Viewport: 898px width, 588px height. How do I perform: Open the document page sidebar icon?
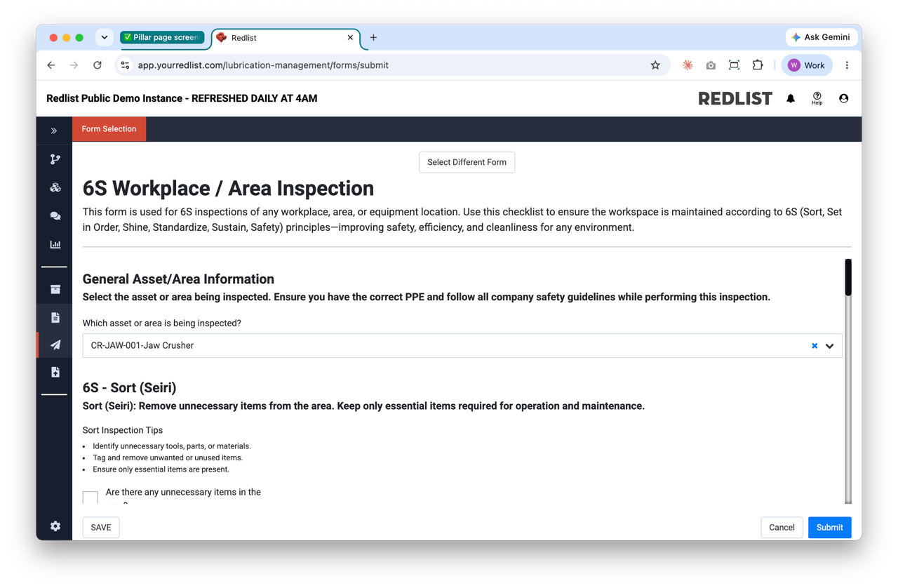coord(55,317)
